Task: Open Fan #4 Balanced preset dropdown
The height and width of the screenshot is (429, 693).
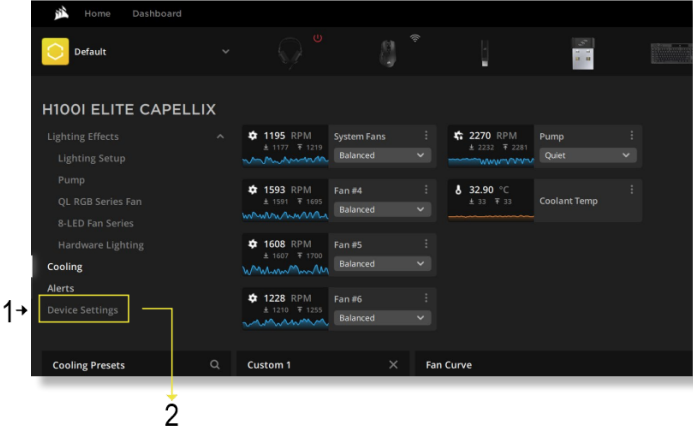Action: (382, 209)
